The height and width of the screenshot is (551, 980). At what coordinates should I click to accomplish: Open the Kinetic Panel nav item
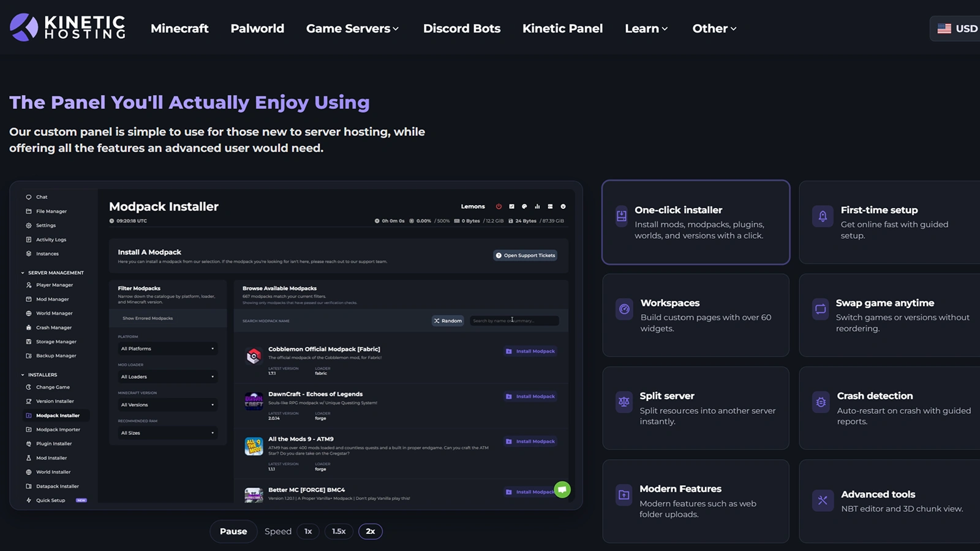coord(562,28)
